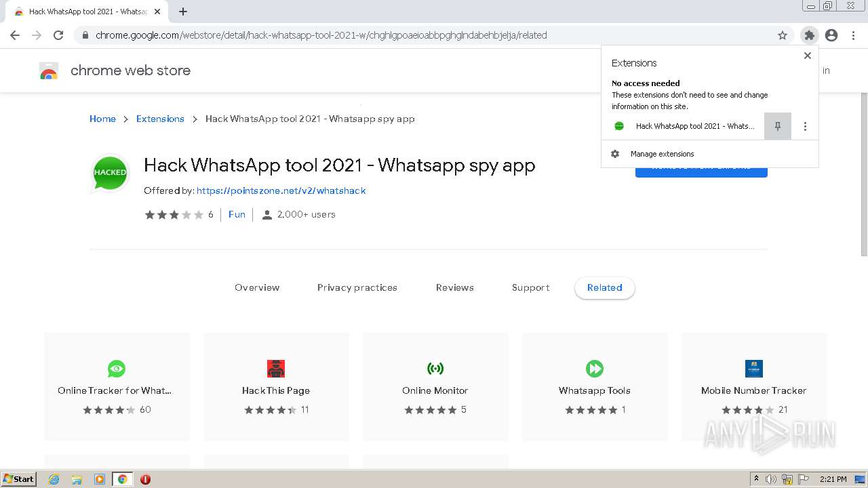Image resolution: width=868 pixels, height=488 pixels.
Task: Open the Whatsapp Tools extension icon
Action: [x=595, y=369]
